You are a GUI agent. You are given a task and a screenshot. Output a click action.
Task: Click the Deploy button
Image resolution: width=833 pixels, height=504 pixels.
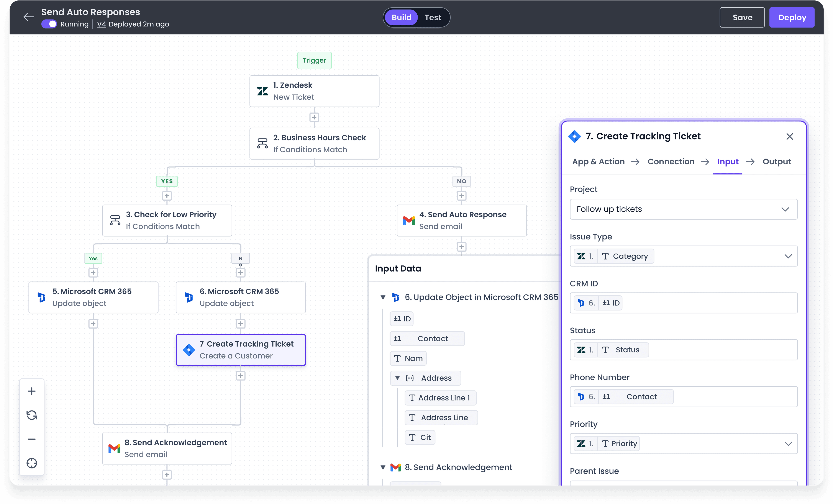[792, 17]
